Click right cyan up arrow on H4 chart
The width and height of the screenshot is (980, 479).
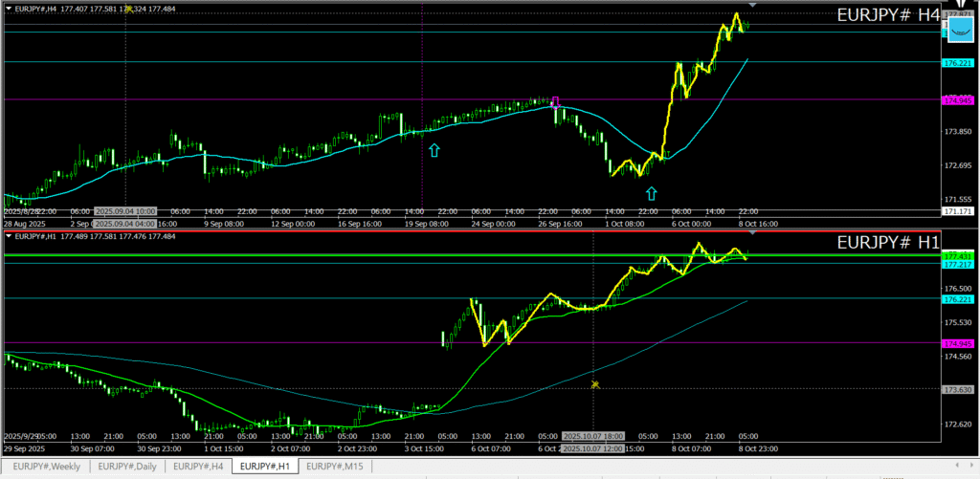pos(652,192)
